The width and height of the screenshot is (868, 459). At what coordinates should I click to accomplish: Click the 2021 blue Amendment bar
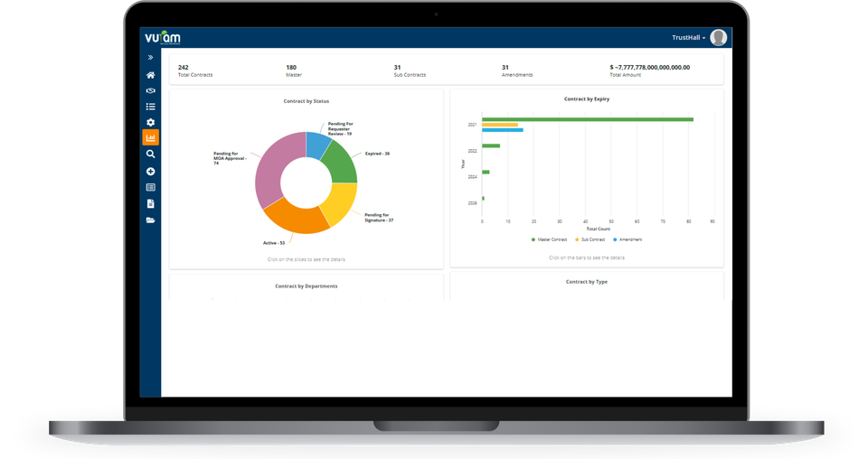click(x=503, y=130)
